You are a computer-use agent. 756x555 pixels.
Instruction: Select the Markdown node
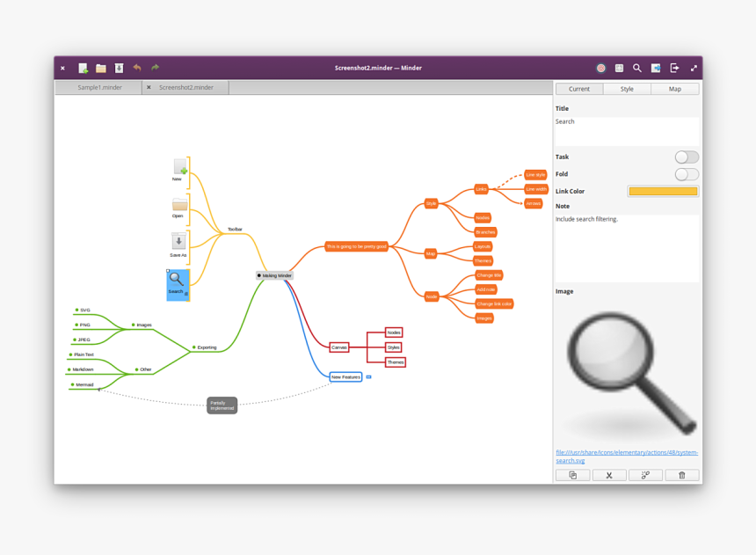81,369
